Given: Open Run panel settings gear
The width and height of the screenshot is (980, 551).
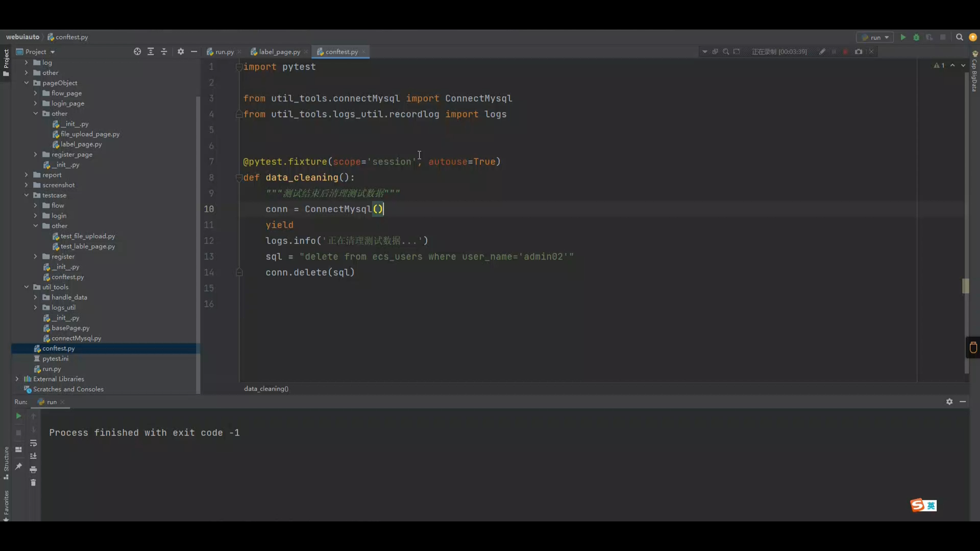Looking at the screenshot, I should pyautogui.click(x=949, y=402).
